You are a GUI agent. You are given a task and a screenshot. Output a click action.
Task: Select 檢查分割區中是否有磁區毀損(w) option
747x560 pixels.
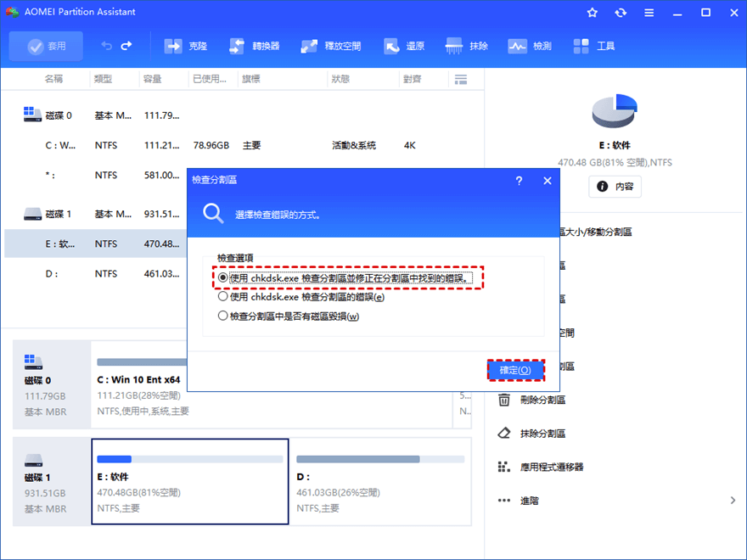tap(289, 316)
